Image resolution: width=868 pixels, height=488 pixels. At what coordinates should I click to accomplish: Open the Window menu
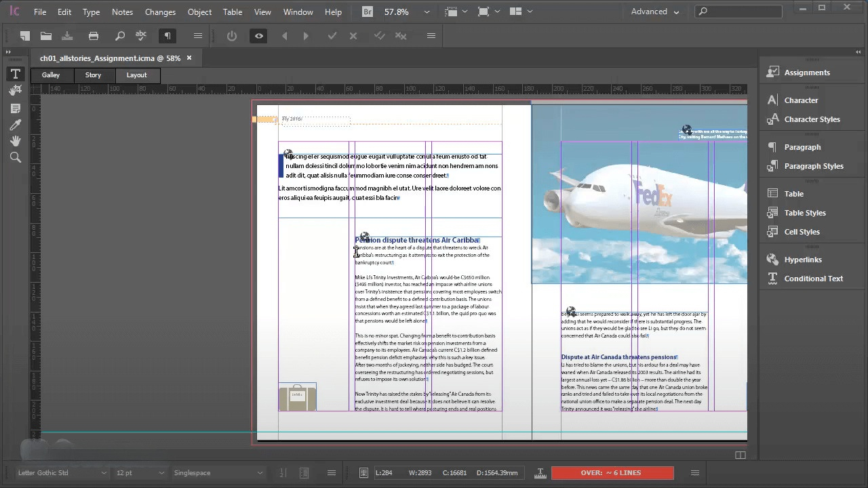tap(298, 12)
